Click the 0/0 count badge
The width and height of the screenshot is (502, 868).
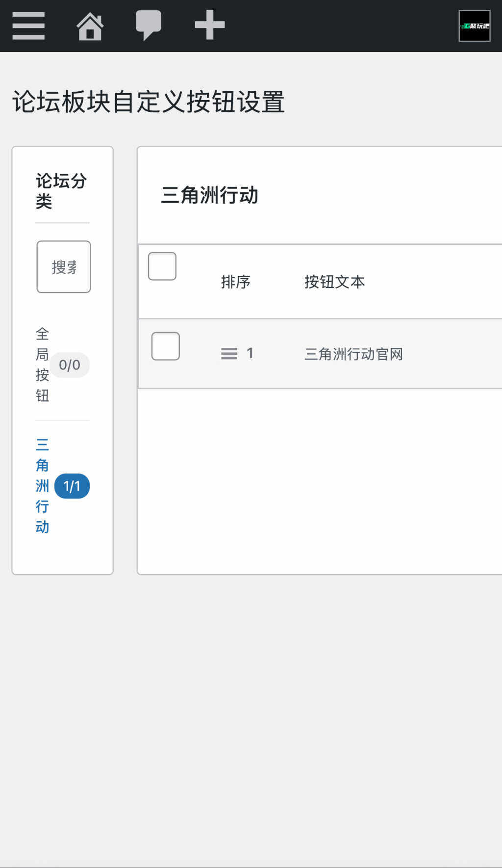point(70,365)
